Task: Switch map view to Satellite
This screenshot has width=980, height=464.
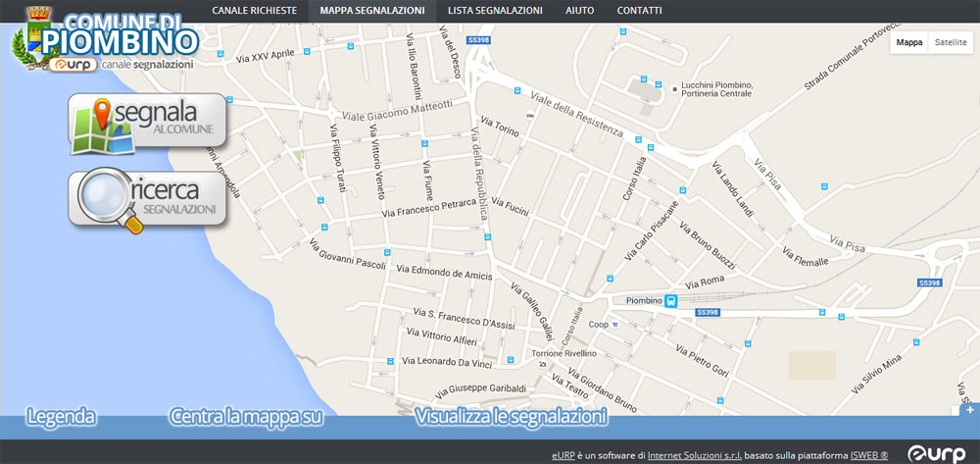Action: tap(951, 42)
